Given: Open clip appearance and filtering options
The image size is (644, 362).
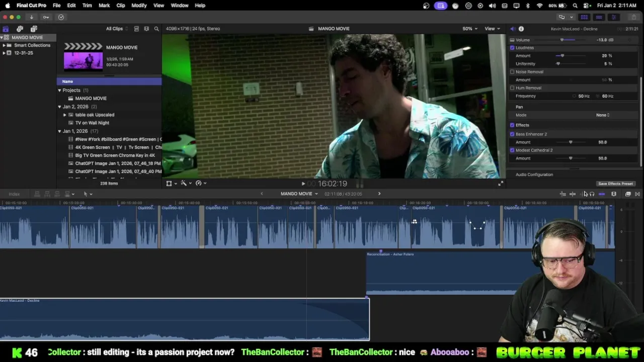Looking at the screenshot, I should point(146,29).
